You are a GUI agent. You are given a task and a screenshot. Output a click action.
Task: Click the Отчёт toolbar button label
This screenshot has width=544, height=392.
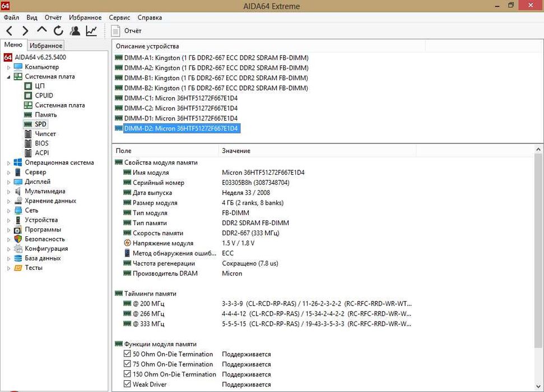point(133,31)
